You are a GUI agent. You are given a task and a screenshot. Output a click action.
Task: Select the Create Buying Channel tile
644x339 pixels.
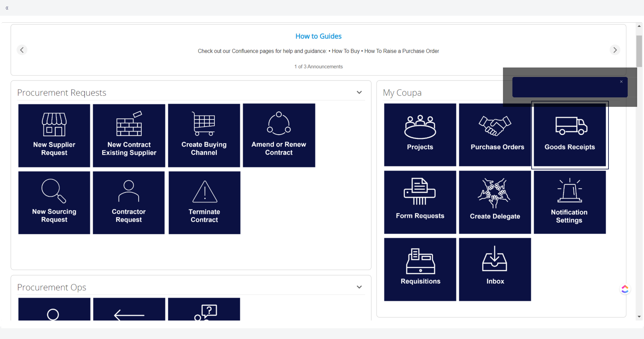point(204,135)
